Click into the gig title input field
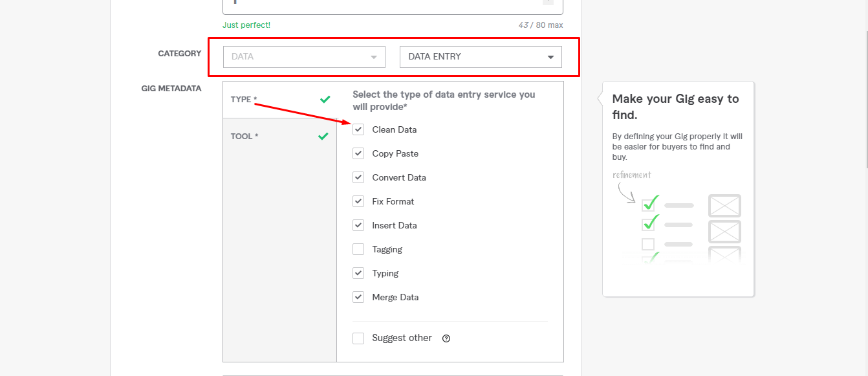Screen dimensions: 868x376 coord(382,5)
